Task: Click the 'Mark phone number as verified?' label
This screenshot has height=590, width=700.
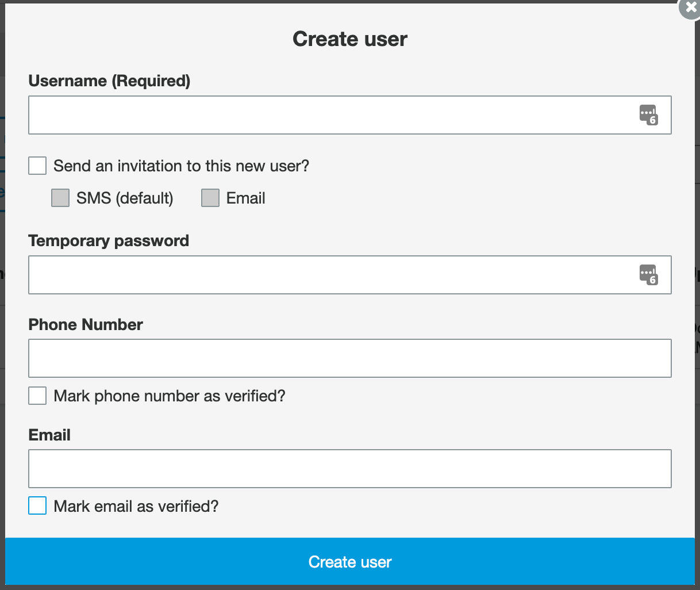Action: pyautogui.click(x=170, y=396)
